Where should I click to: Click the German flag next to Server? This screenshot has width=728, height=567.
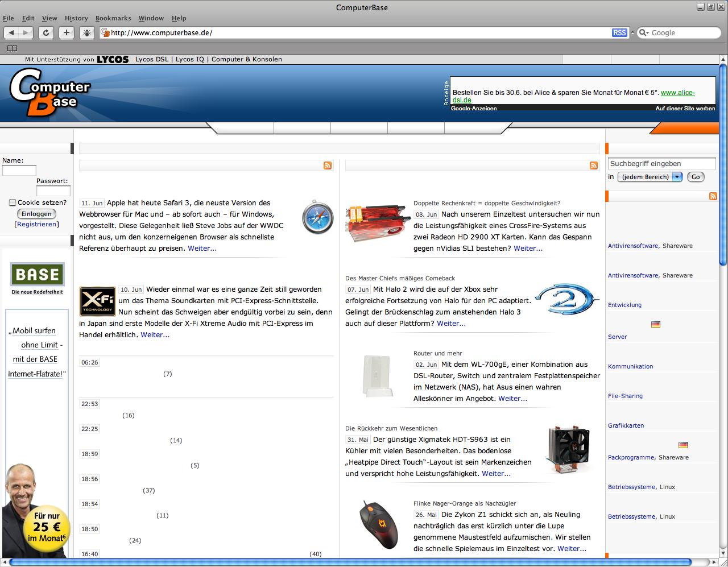pos(656,324)
